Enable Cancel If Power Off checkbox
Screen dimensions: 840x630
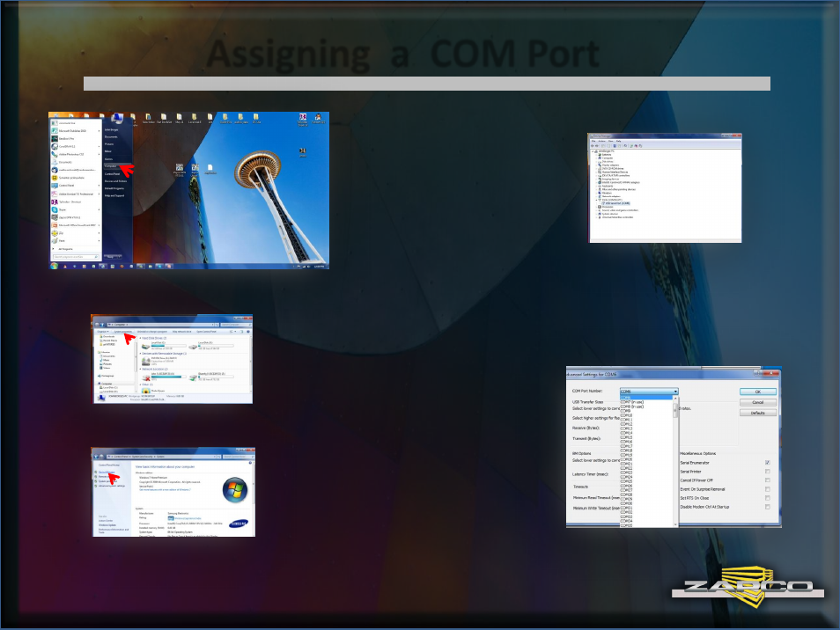768,480
